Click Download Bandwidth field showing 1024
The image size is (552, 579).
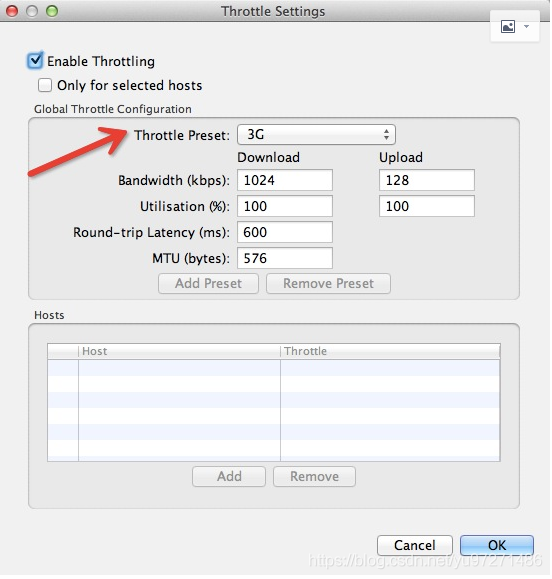tap(286, 181)
